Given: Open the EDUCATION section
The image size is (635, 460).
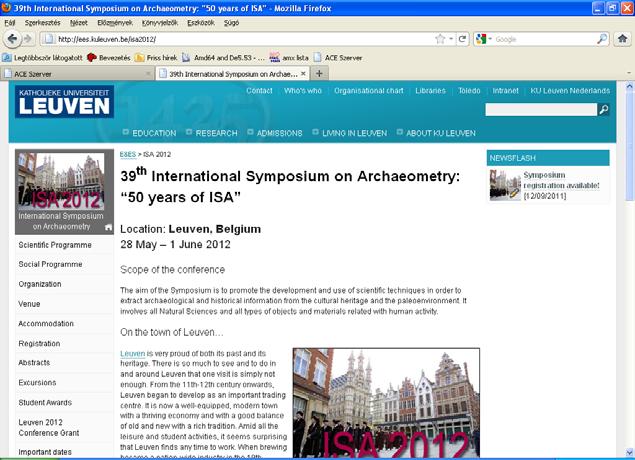Looking at the screenshot, I should coord(154,133).
